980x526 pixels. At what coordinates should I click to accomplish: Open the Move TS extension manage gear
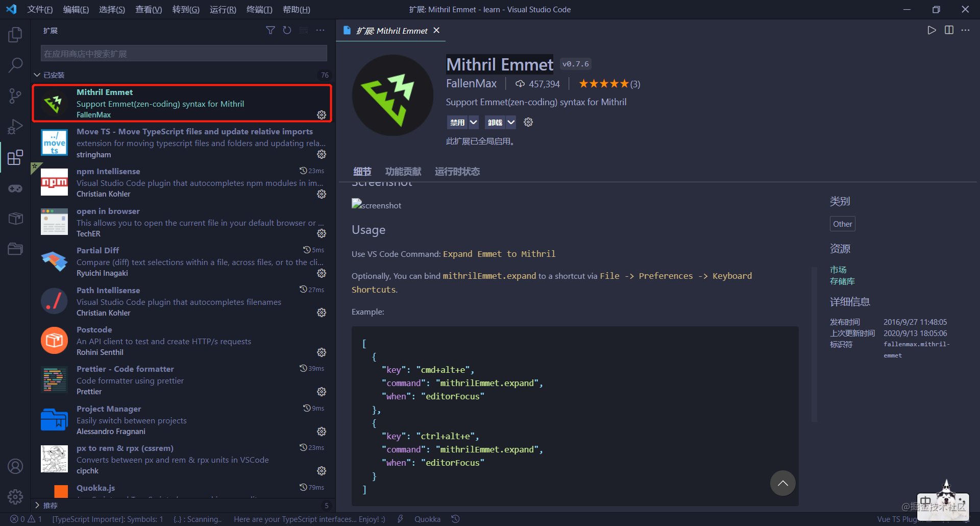(322, 154)
